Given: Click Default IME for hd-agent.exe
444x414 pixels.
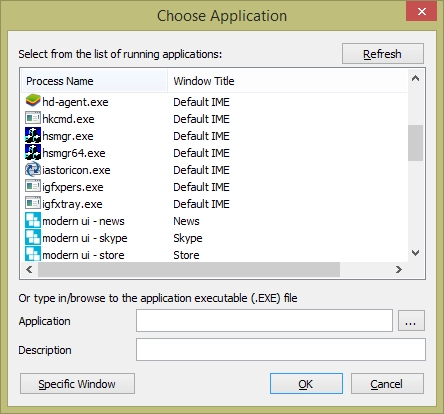Looking at the screenshot, I should (201, 102).
